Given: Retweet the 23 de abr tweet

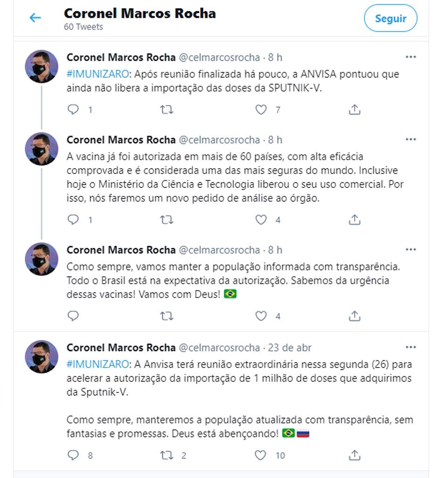Looking at the screenshot, I should click(167, 455).
